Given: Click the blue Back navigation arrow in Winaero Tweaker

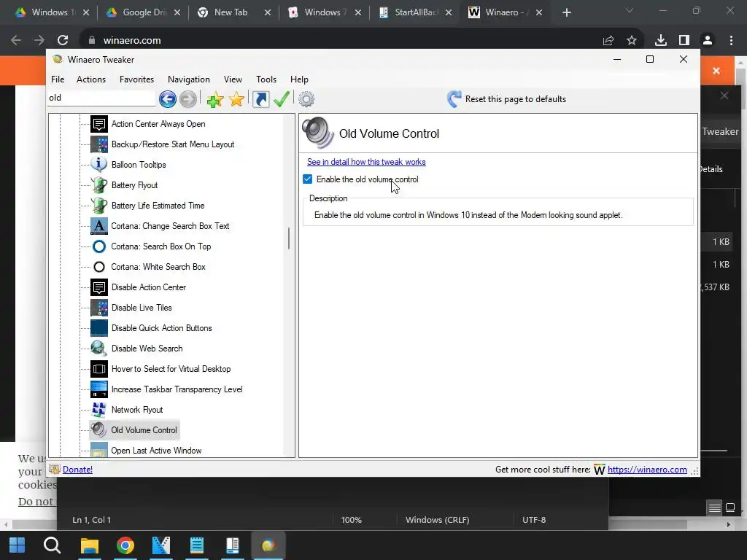Looking at the screenshot, I should [167, 99].
